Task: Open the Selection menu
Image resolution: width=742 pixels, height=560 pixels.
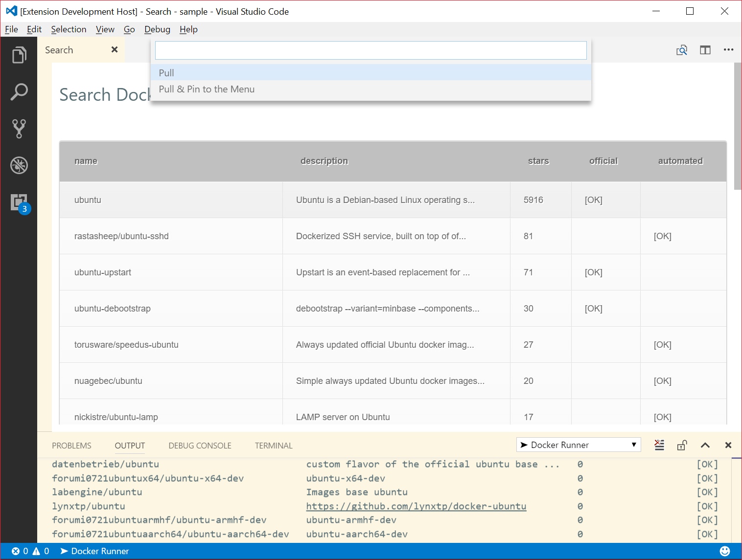Action: pyautogui.click(x=69, y=29)
